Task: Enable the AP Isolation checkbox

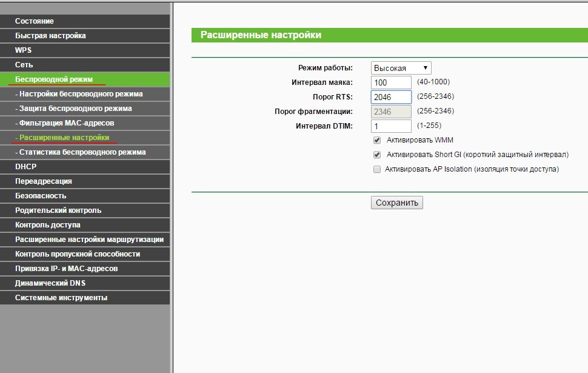Action: 377,169
